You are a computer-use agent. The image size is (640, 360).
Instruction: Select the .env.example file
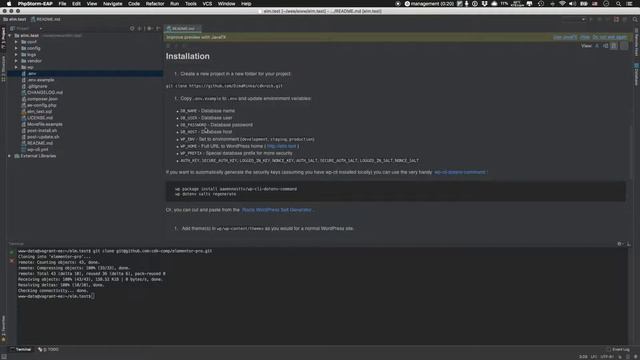point(38,80)
